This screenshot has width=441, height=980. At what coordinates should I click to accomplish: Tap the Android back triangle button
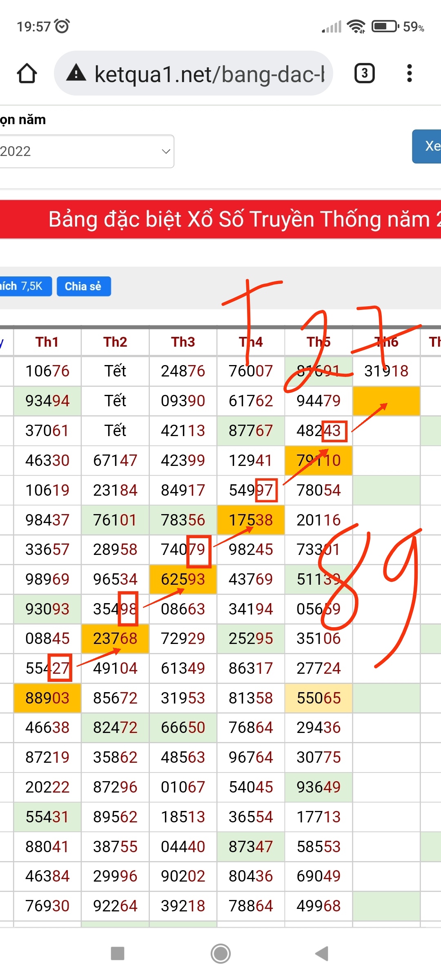[x=322, y=954]
